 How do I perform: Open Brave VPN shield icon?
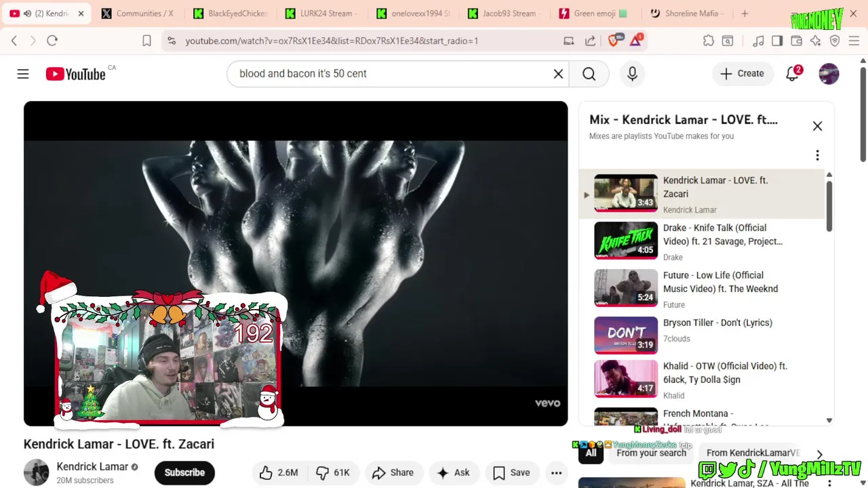click(x=835, y=41)
